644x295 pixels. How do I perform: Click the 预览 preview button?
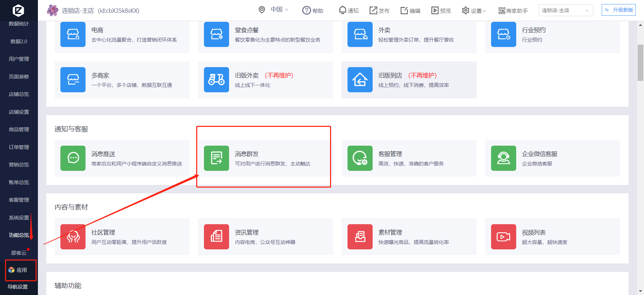pos(441,10)
